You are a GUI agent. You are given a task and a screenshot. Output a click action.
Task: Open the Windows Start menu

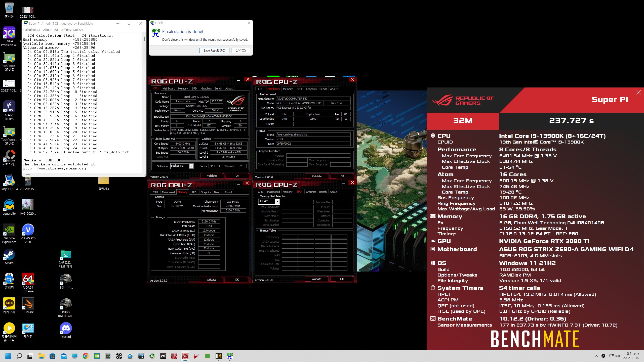(8, 356)
